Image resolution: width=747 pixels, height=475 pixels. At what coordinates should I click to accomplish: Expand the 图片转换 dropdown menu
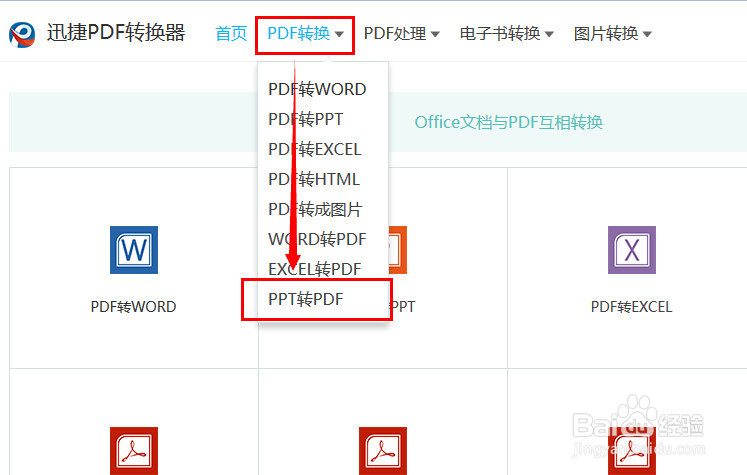click(x=612, y=34)
